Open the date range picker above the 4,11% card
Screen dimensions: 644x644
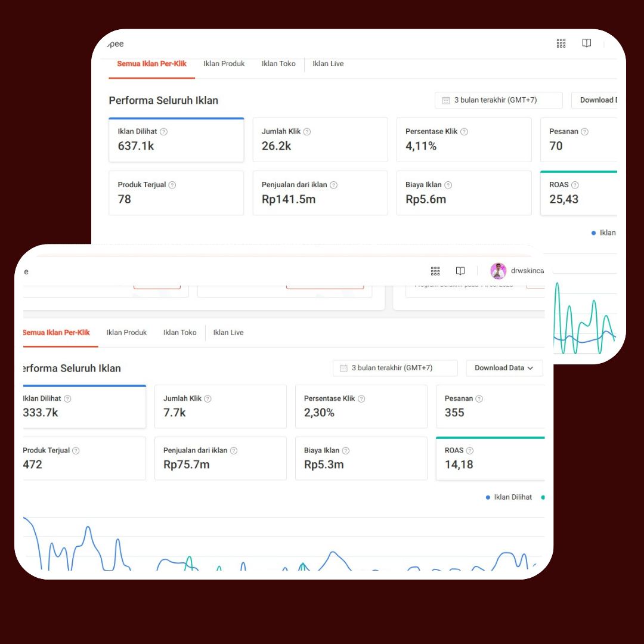point(499,100)
